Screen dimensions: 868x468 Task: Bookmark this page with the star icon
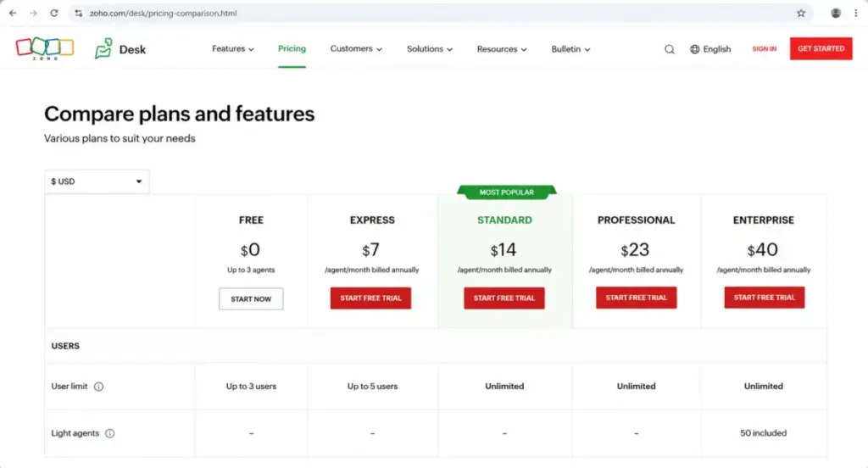pos(801,13)
